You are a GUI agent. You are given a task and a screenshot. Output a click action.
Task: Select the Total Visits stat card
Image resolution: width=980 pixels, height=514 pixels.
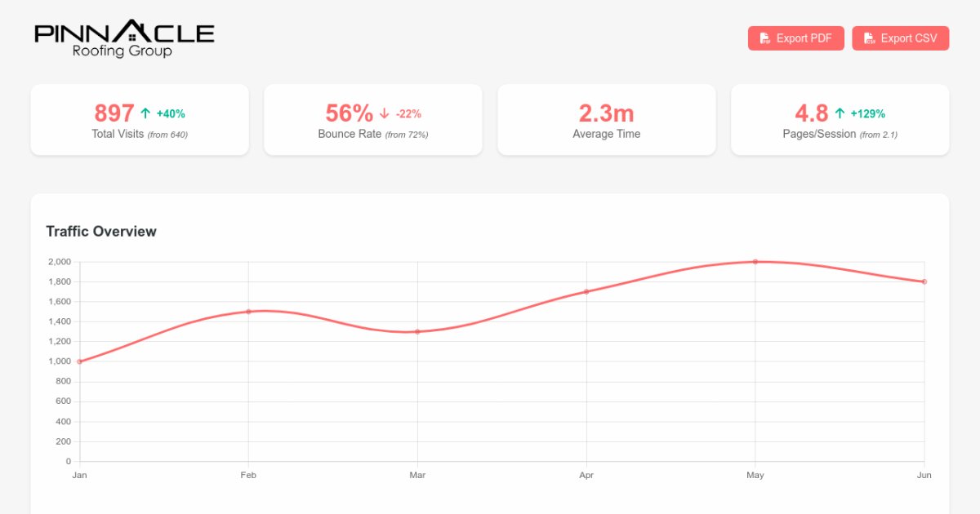click(140, 120)
